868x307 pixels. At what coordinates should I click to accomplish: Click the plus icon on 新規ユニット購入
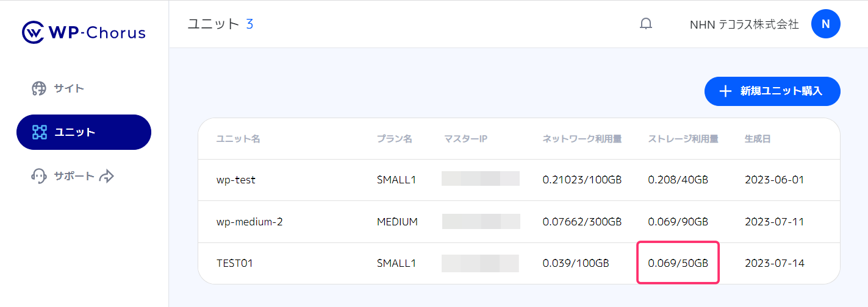(725, 91)
